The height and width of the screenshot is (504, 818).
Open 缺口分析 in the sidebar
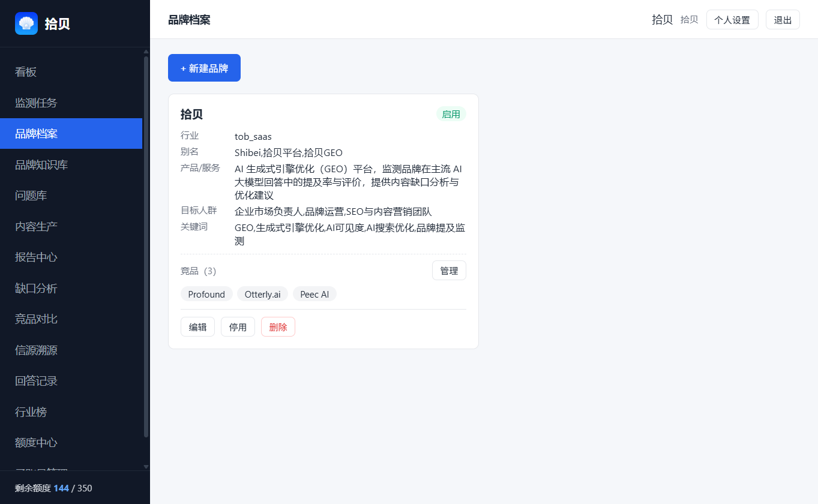[x=71, y=288]
